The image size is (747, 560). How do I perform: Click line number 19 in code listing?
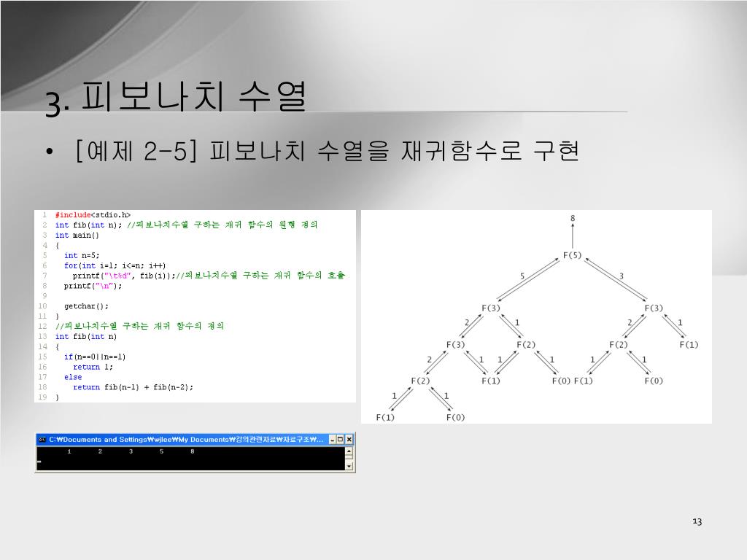coord(42,397)
